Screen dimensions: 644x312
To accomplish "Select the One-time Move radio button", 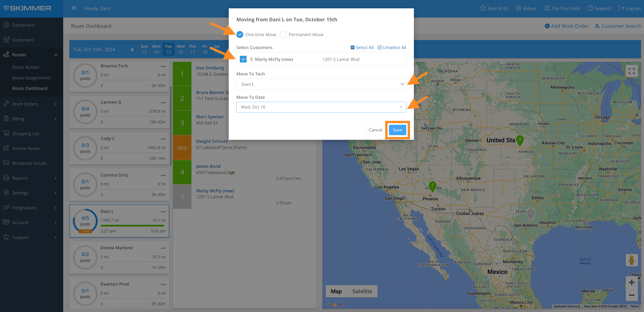I will tap(240, 34).
